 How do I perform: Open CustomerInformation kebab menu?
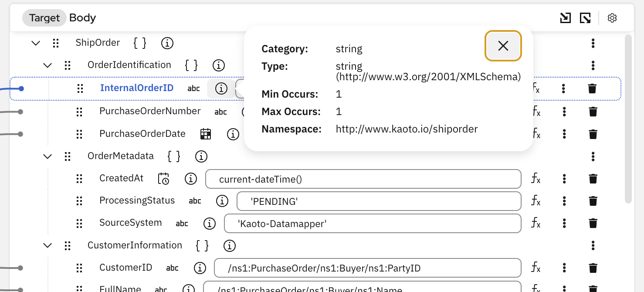pyautogui.click(x=593, y=245)
